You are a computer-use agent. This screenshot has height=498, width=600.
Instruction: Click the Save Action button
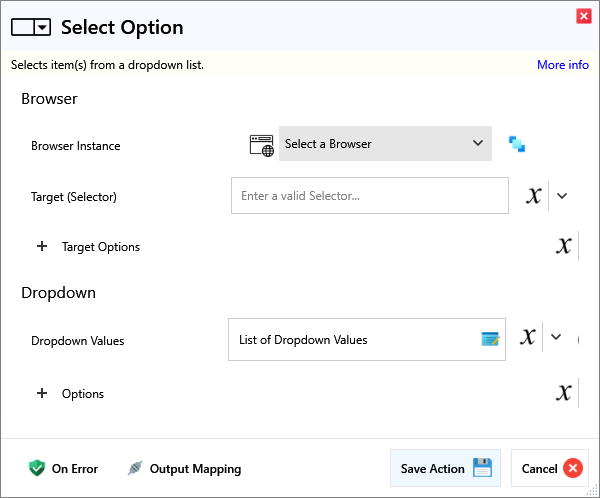(x=445, y=468)
